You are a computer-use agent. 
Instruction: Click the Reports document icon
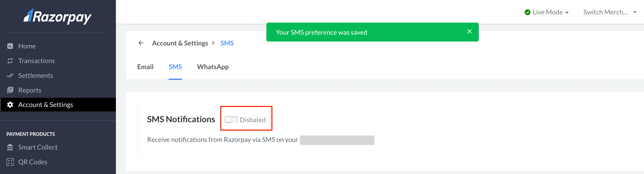coord(10,90)
